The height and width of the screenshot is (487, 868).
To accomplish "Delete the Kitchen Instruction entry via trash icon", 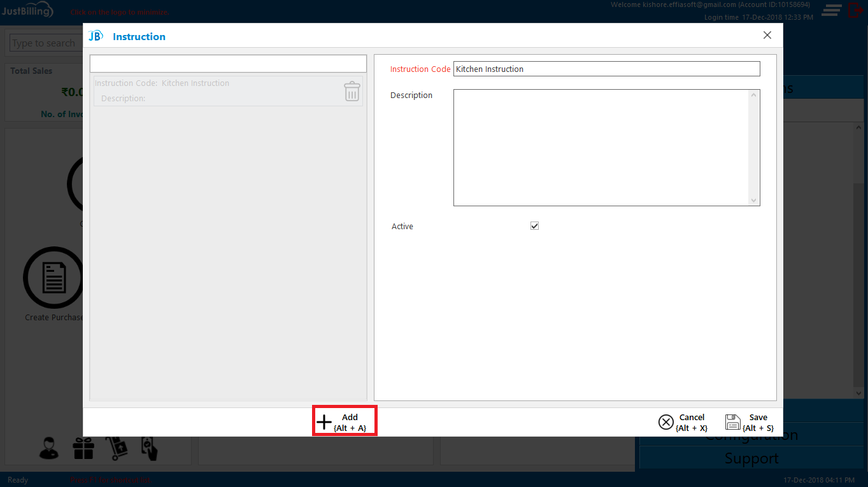I will click(352, 91).
